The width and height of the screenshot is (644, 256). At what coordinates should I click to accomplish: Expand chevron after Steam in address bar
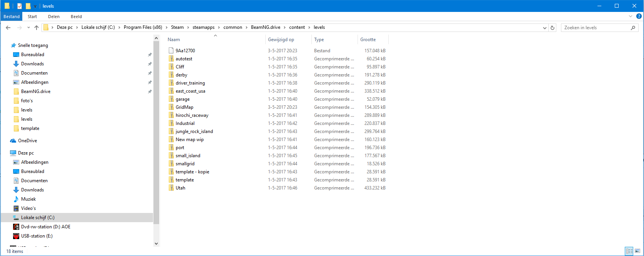point(188,27)
